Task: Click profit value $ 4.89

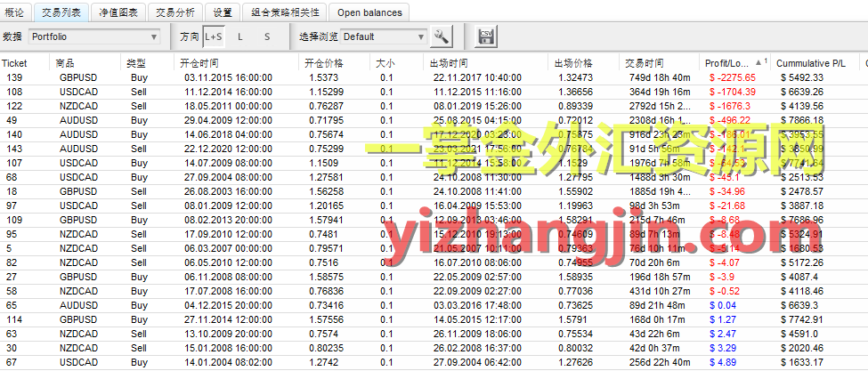Action: [x=722, y=362]
